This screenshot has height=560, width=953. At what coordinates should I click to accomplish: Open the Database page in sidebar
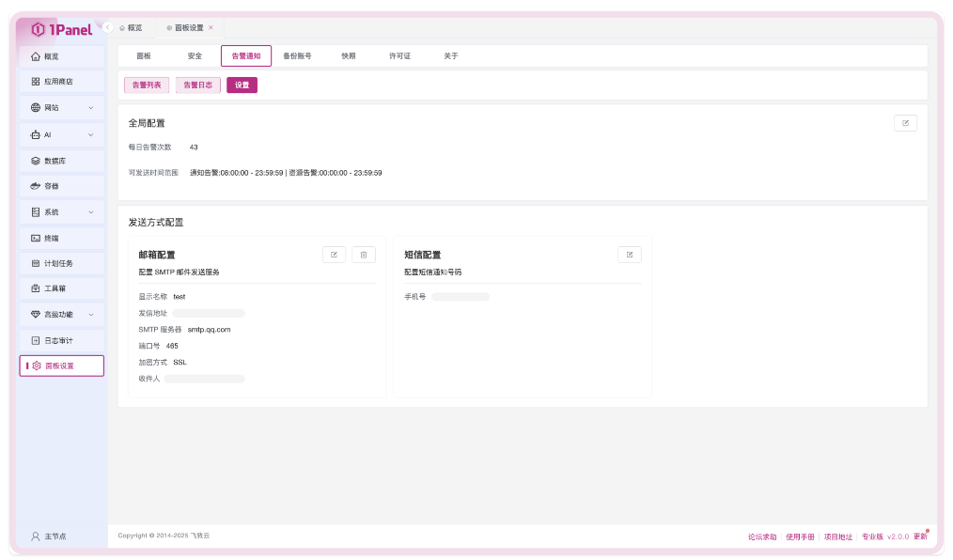coord(61,161)
